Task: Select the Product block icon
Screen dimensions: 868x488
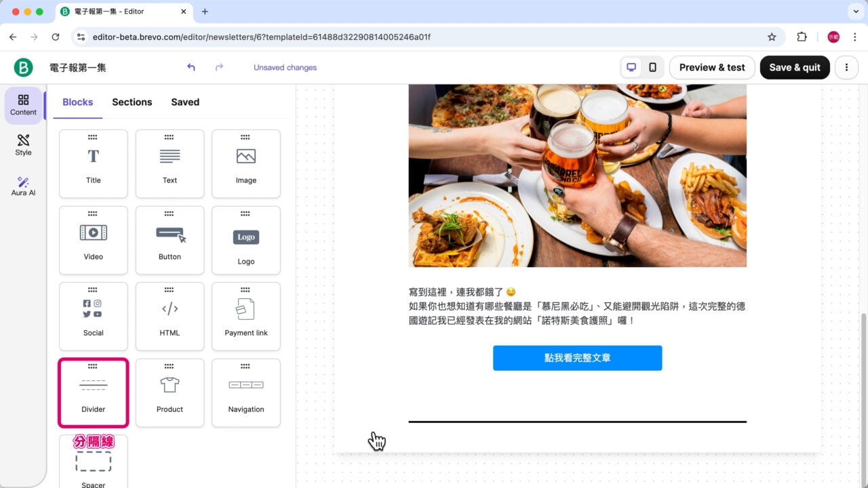Action: click(x=170, y=392)
